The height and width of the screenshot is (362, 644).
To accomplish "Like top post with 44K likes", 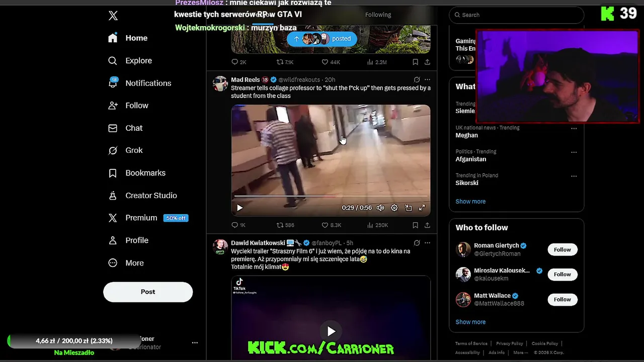I will tap(331, 62).
